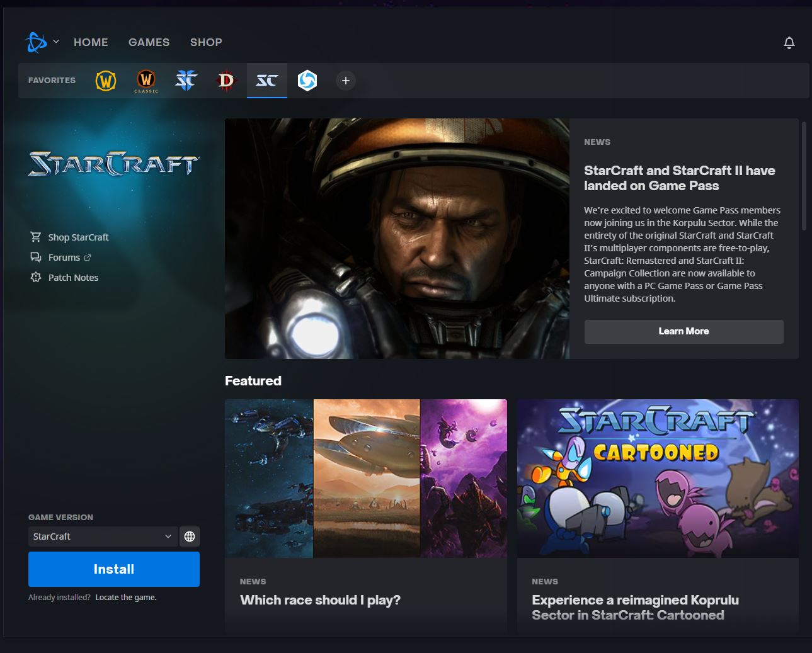The height and width of the screenshot is (653, 812).
Task: Select the StarCraft Remastered favorite tab
Action: 267,81
